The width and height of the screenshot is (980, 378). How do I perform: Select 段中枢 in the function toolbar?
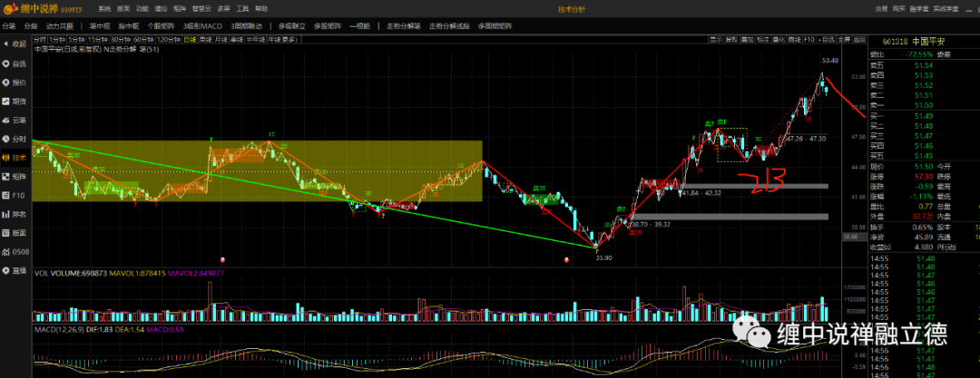(x=129, y=26)
